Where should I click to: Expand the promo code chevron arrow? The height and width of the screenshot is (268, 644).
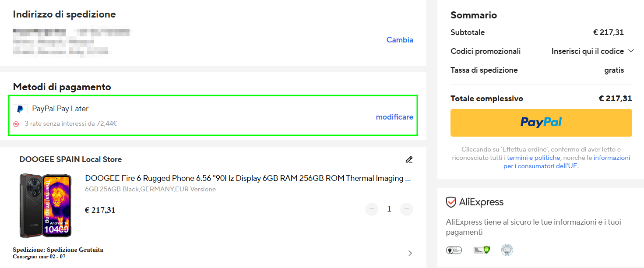pos(631,51)
